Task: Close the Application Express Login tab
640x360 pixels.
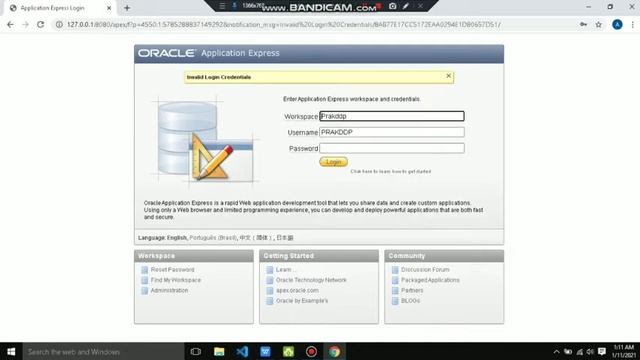Action: 109,8
